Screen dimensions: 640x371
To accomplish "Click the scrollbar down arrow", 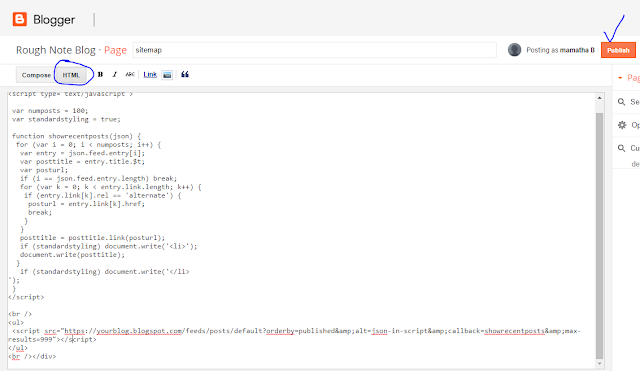I will click(599, 363).
